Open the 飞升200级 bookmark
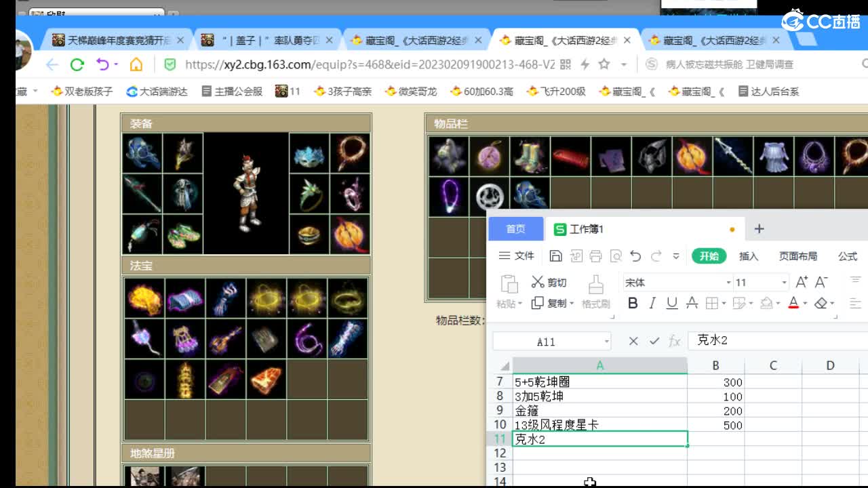This screenshot has width=868, height=488. pos(556,91)
